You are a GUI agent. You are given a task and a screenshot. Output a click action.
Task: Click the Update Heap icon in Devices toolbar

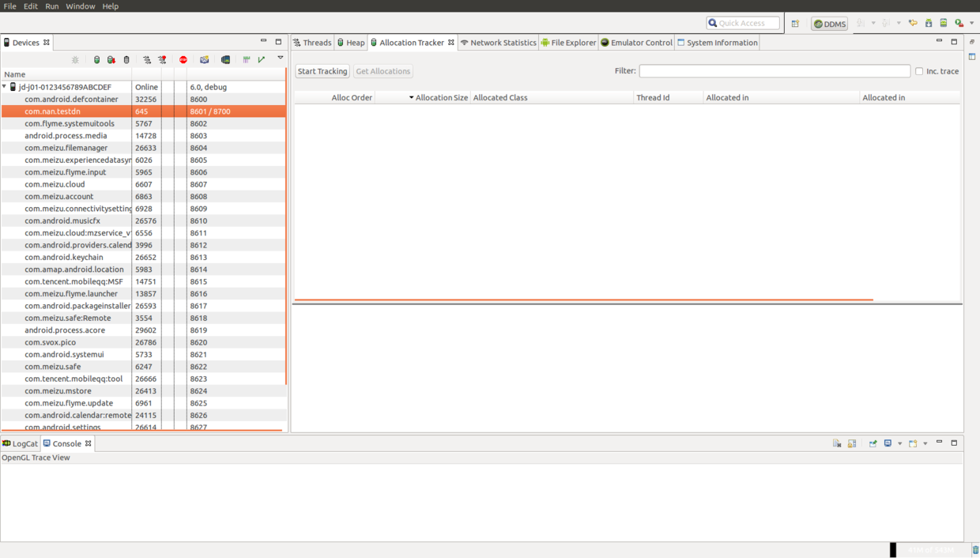pyautogui.click(x=96, y=60)
